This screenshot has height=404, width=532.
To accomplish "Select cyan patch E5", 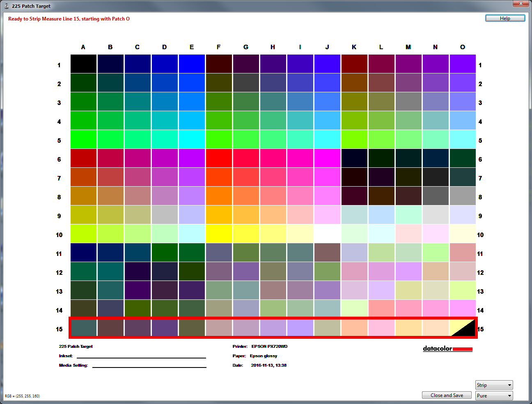I will [x=192, y=139].
